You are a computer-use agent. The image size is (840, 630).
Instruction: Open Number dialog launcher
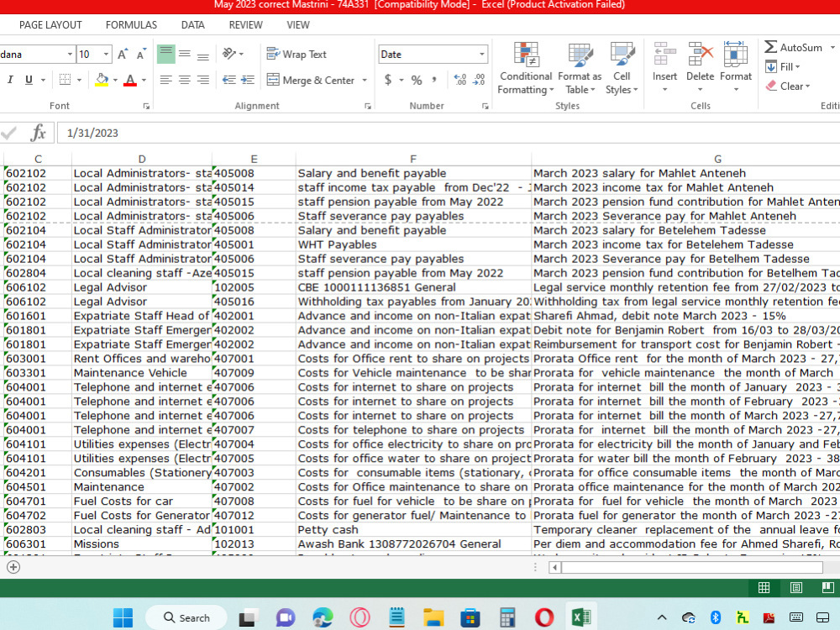point(485,106)
